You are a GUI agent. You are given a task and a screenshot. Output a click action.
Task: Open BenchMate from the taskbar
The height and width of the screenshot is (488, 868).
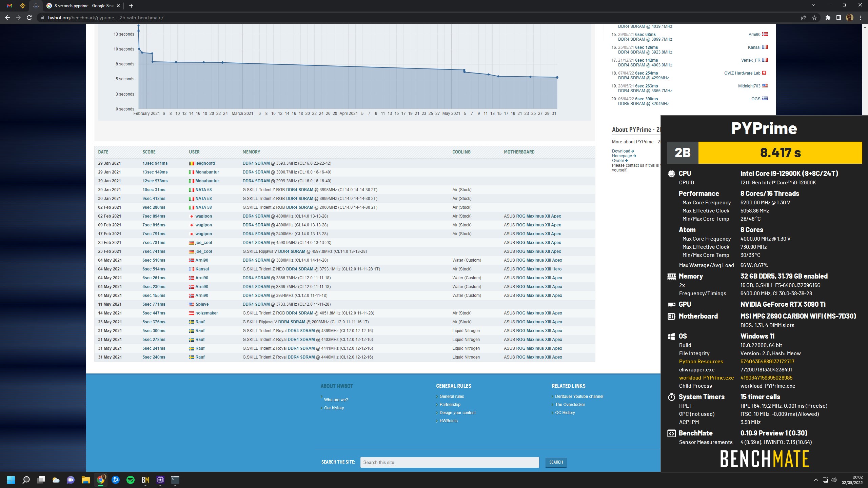point(145,480)
